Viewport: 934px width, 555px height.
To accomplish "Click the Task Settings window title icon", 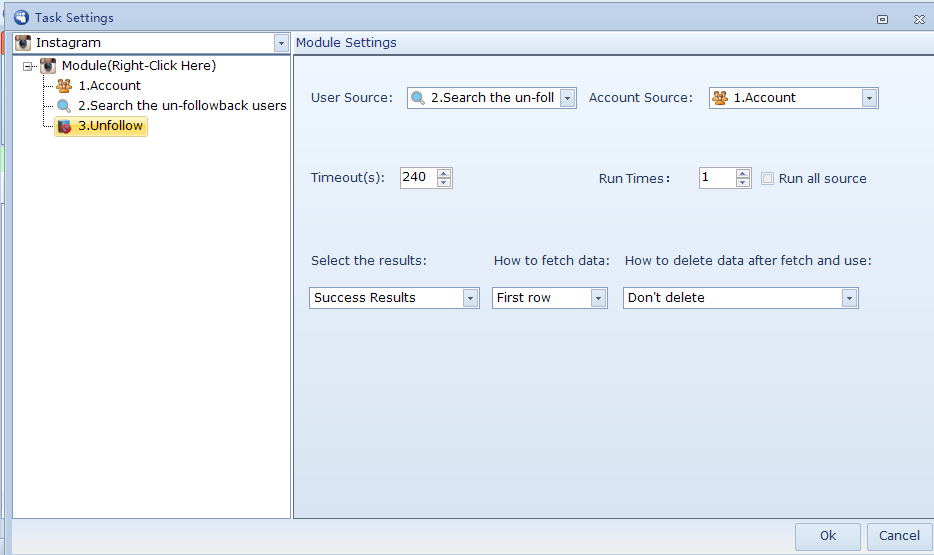I will click(21, 17).
